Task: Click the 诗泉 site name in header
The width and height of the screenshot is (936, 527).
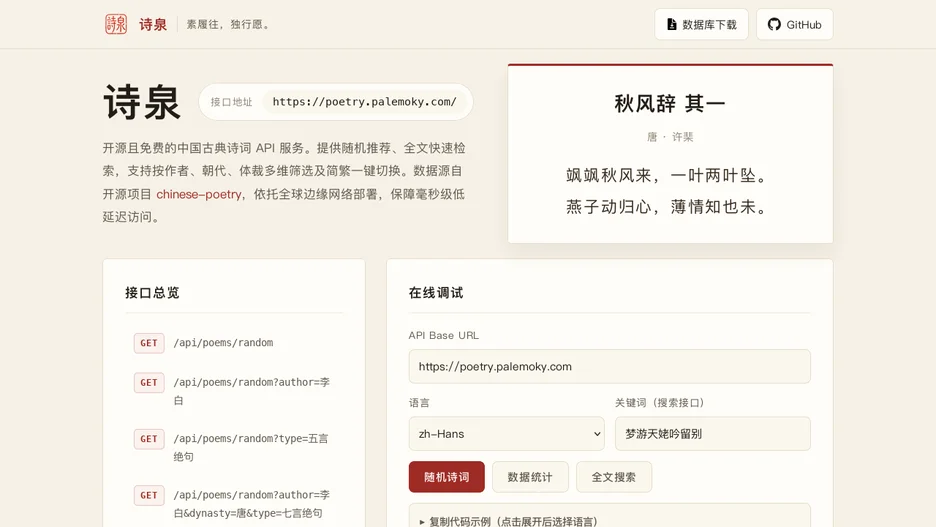Action: pos(153,24)
